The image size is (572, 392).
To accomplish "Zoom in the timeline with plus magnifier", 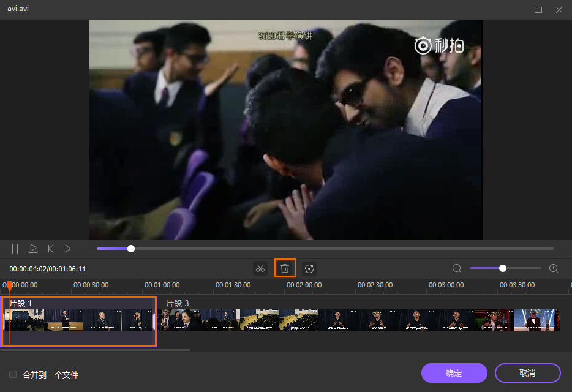I will pos(554,268).
